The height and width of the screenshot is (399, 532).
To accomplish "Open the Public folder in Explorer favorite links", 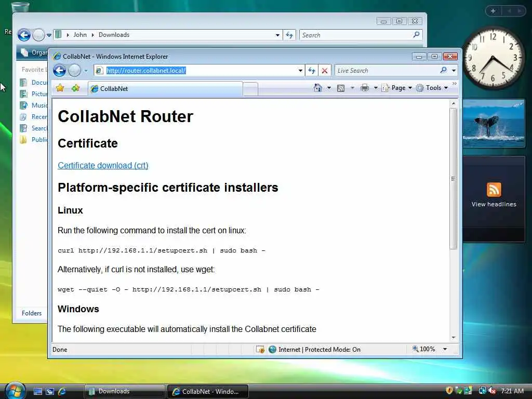I will [x=34, y=140].
